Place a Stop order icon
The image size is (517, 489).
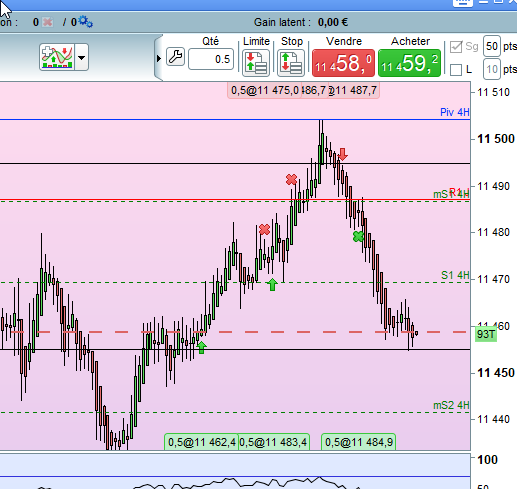pos(291,63)
